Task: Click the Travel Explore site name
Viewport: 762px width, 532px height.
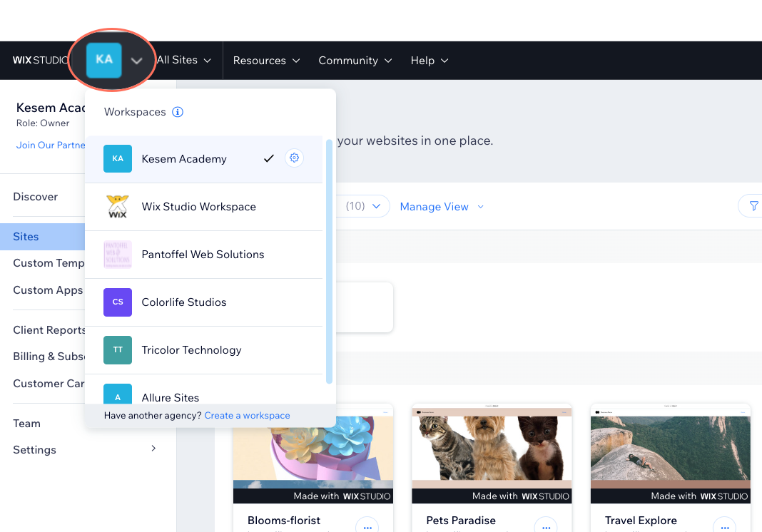Action: 641,521
